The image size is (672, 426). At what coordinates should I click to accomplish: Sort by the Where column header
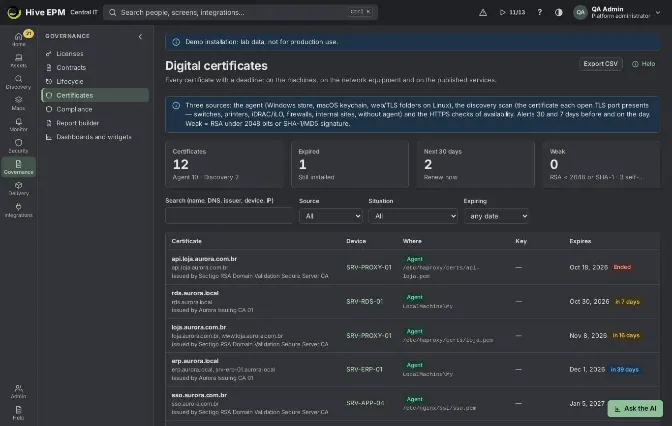412,241
